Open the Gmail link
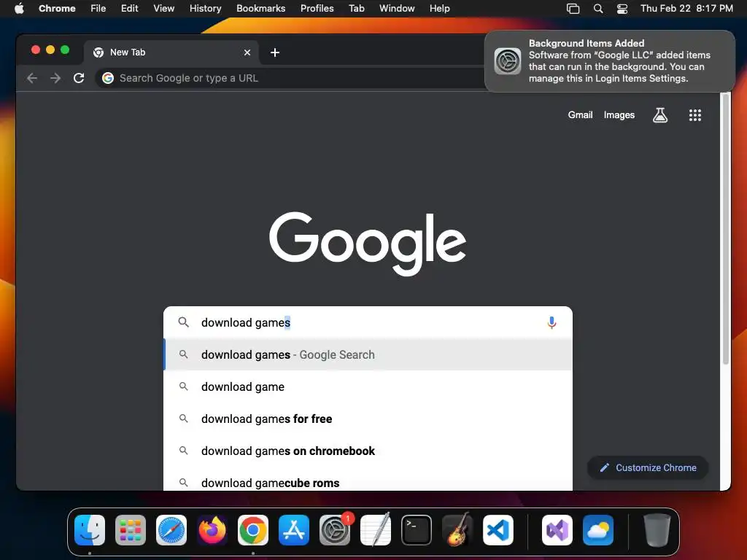The height and width of the screenshot is (560, 747). (580, 114)
